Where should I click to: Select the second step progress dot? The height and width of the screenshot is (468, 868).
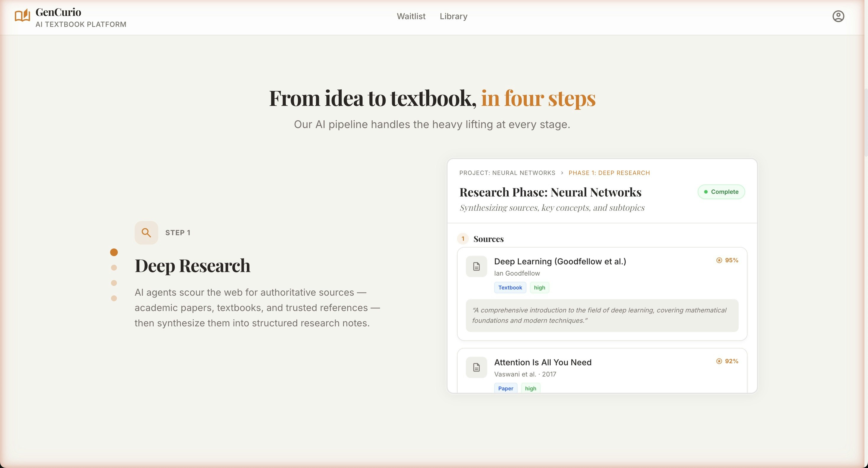(x=114, y=267)
